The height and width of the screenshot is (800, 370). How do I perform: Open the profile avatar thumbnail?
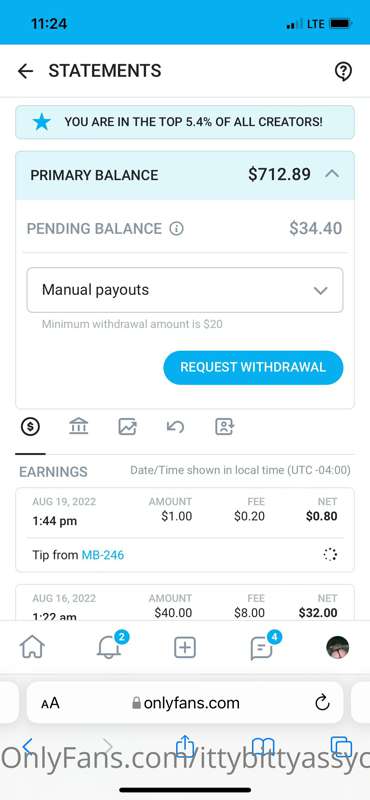[337, 647]
